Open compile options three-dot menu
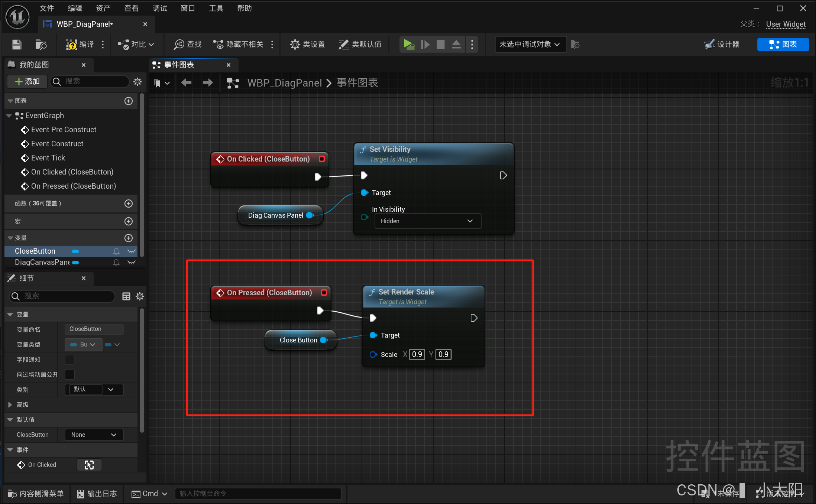The height and width of the screenshot is (504, 816). [103, 45]
